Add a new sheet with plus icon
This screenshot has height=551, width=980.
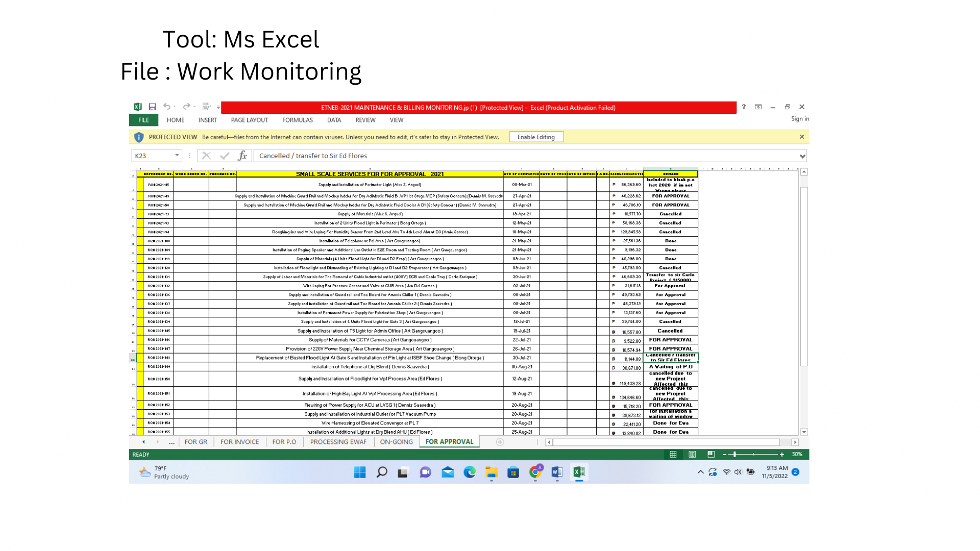point(500,442)
